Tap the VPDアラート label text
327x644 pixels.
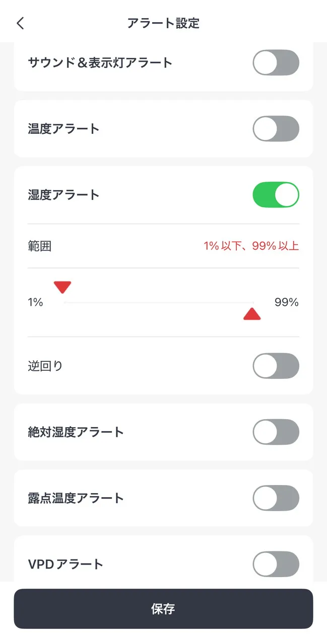coord(66,564)
